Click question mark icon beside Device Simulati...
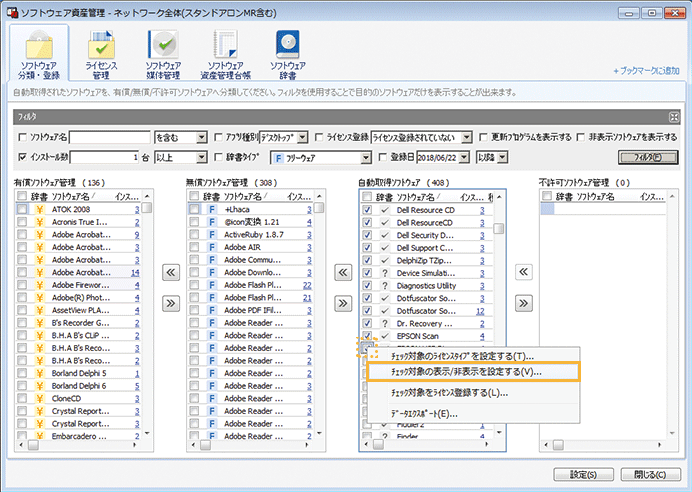Screen dimensions: 692x492 (385, 273)
